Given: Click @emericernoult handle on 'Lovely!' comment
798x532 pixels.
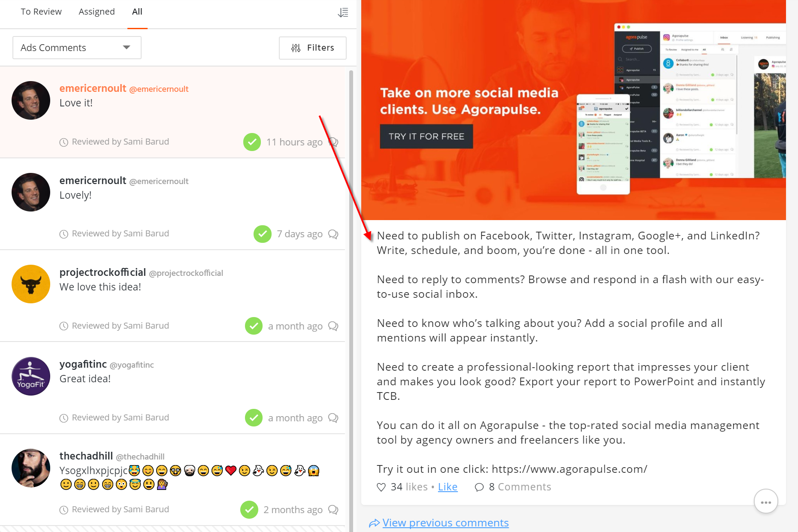Looking at the screenshot, I should click(x=159, y=181).
